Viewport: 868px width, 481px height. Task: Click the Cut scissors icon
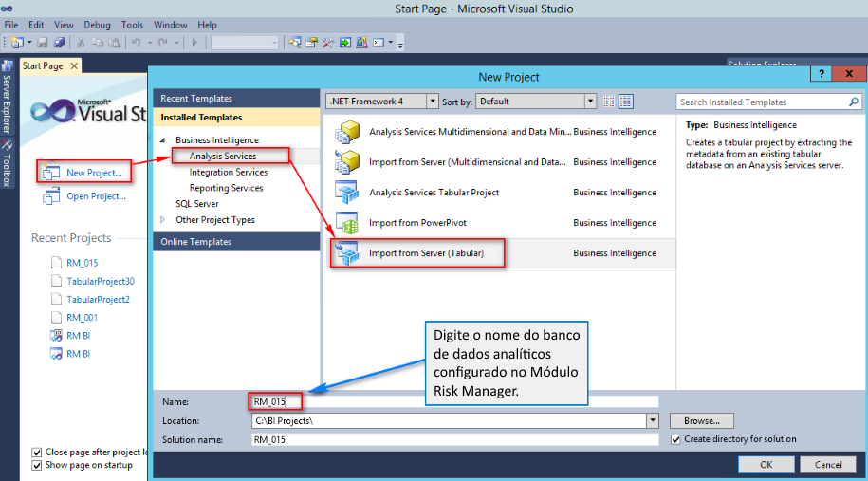pyautogui.click(x=81, y=43)
